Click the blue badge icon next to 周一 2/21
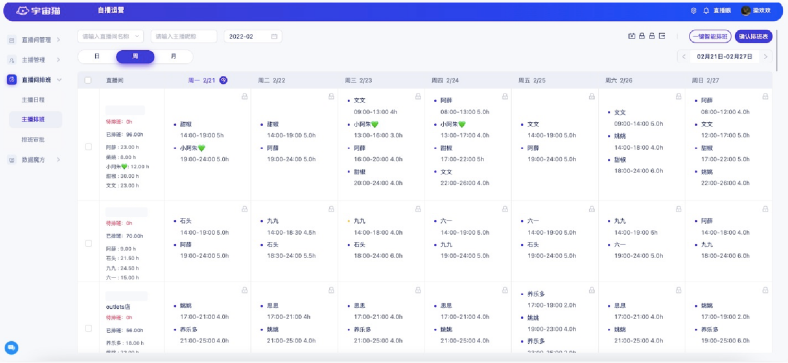The height and width of the screenshot is (363, 788). pyautogui.click(x=224, y=80)
